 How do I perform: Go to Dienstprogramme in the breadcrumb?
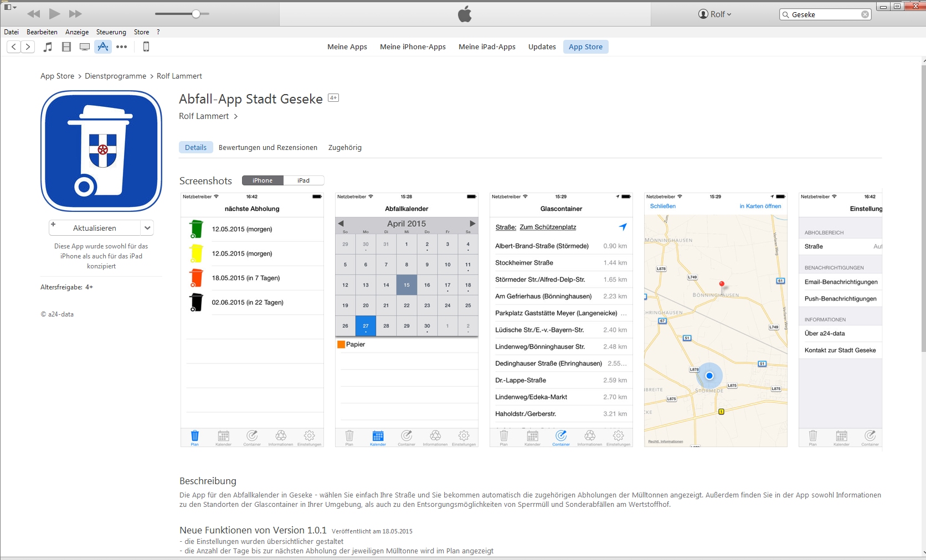pyautogui.click(x=115, y=76)
